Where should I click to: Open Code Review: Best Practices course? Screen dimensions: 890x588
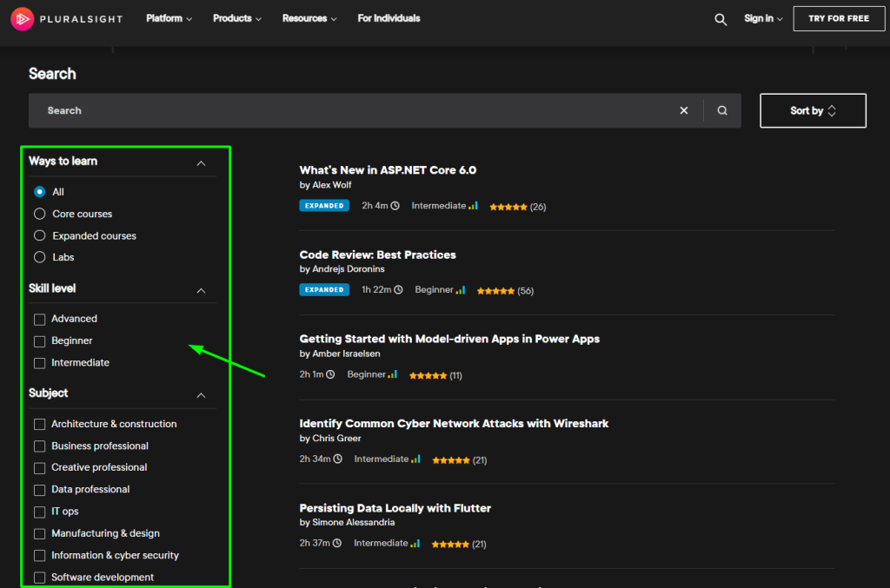point(377,254)
